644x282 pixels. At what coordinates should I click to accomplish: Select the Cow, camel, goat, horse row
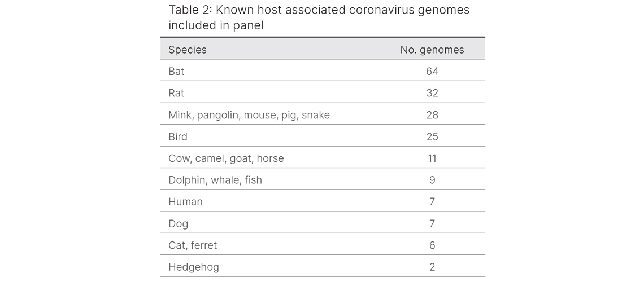(x=226, y=158)
